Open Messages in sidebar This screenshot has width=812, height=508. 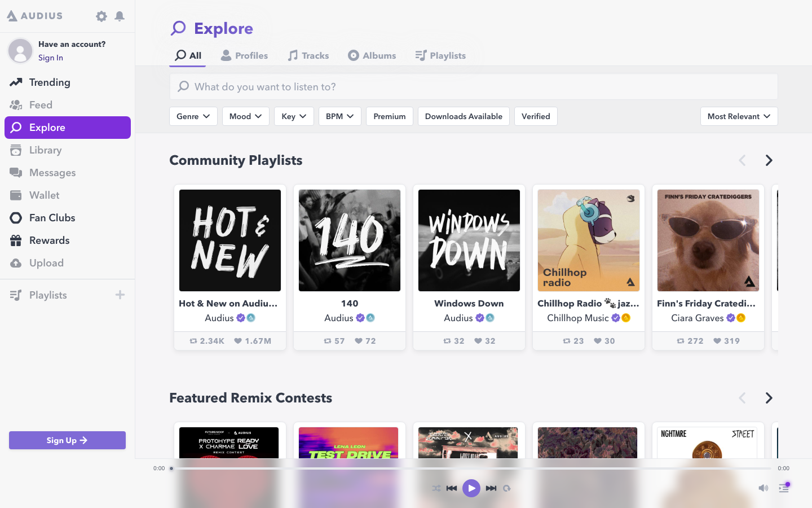pos(68,173)
